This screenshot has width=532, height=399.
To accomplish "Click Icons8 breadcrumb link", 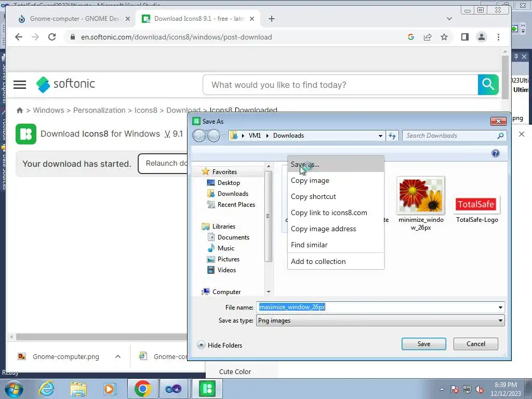I will (x=146, y=110).
